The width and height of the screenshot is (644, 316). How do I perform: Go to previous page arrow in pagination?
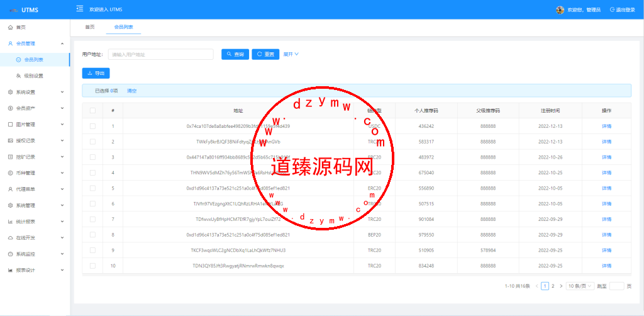click(536, 286)
